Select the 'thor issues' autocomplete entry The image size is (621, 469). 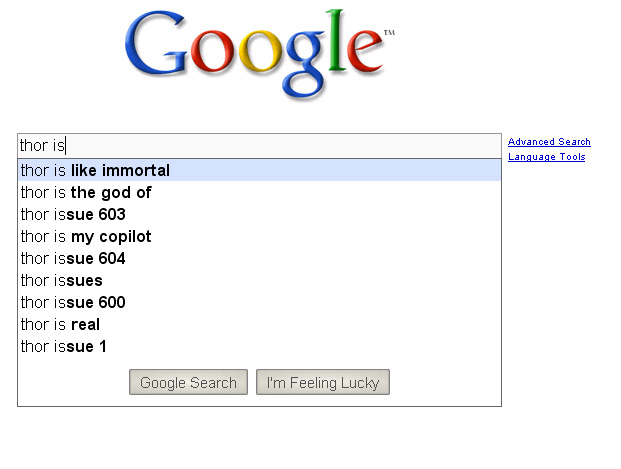62,281
